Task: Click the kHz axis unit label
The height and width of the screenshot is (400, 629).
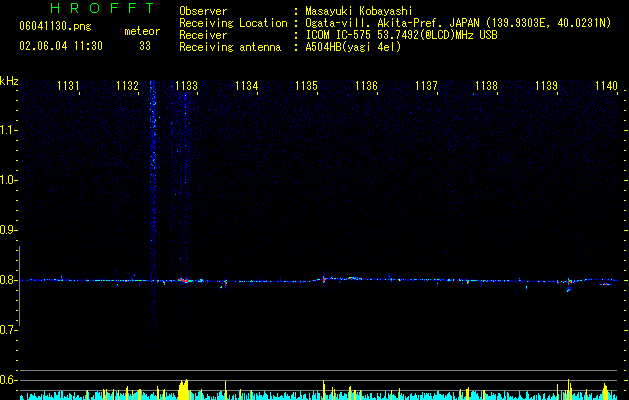Action: tap(9, 81)
